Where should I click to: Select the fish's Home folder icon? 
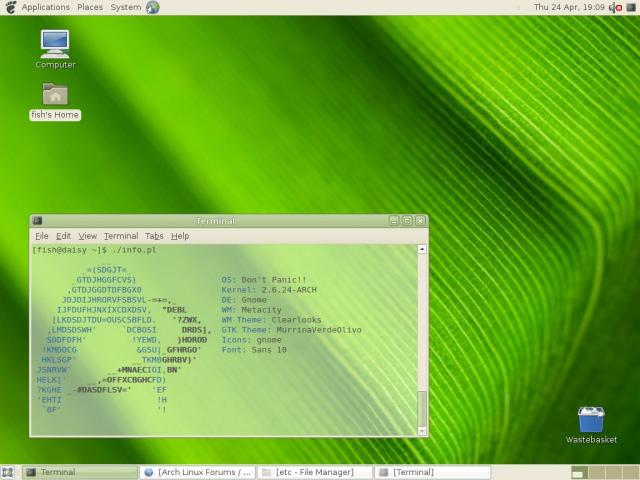tap(55, 101)
